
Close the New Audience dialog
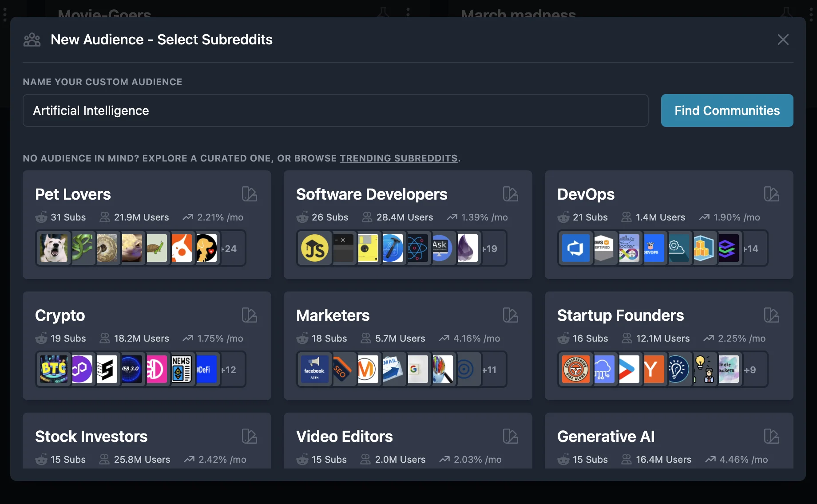(783, 39)
